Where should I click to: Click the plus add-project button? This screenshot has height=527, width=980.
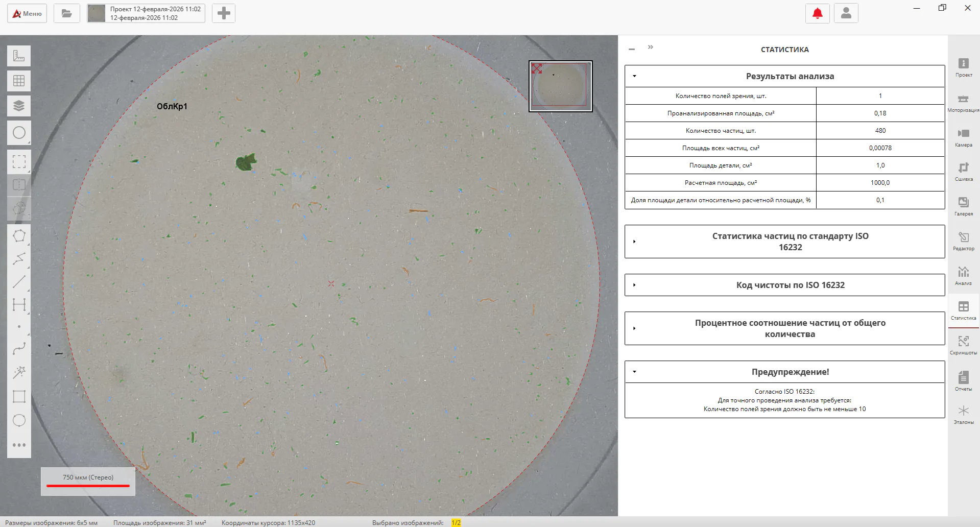[x=224, y=13]
